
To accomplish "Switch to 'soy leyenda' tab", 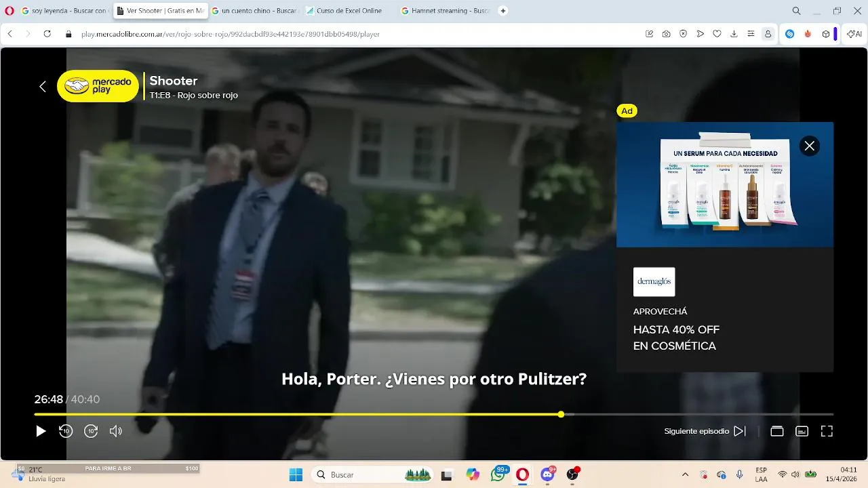I will [x=64, y=11].
